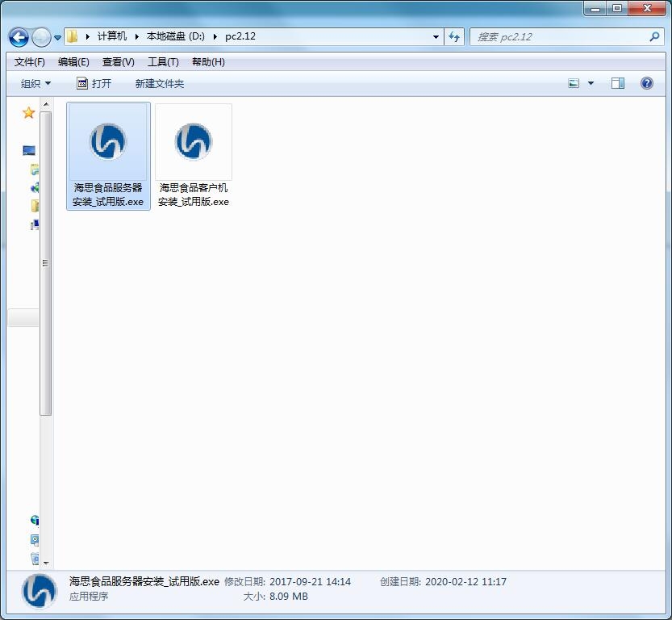Image resolution: width=672 pixels, height=620 pixels.
Task: Click the search magnifier icon
Action: [654, 37]
